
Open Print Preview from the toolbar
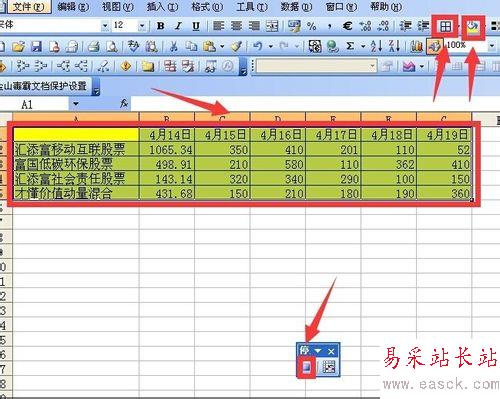(x=112, y=46)
